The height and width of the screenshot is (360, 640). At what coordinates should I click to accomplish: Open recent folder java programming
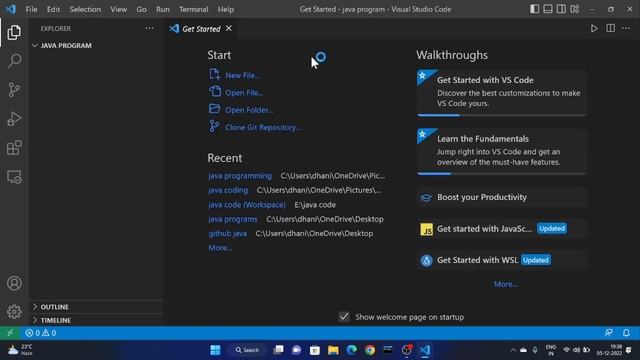tap(240, 176)
